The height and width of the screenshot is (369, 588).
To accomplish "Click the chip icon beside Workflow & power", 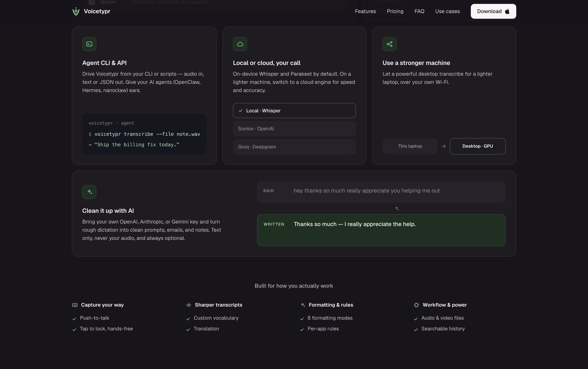I will pos(417,305).
